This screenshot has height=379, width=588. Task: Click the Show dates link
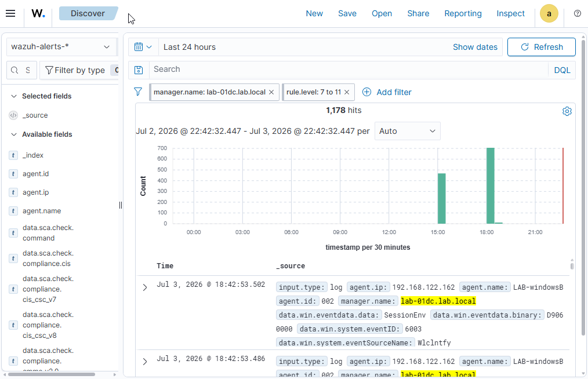click(x=475, y=47)
